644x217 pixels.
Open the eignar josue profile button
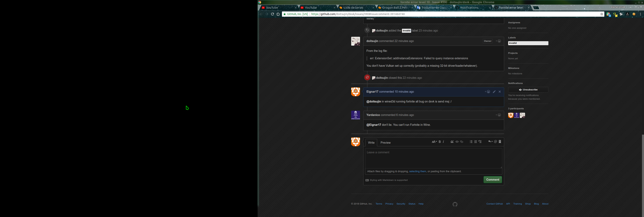coord(618,7)
